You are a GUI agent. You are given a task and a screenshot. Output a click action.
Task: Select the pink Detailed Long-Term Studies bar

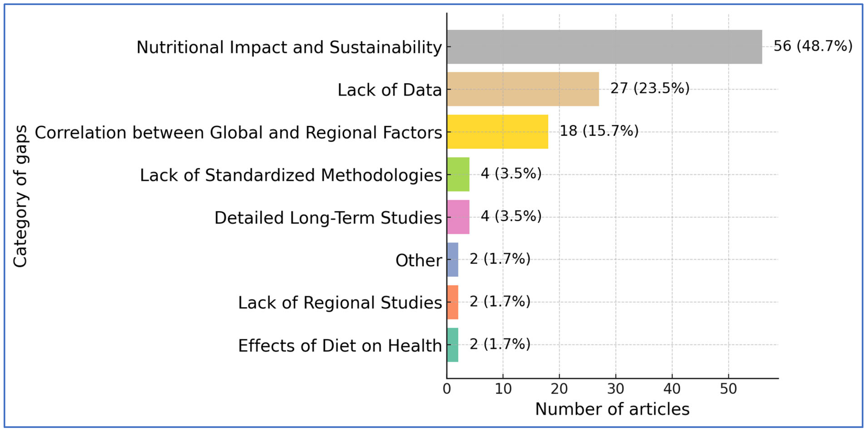[458, 217]
